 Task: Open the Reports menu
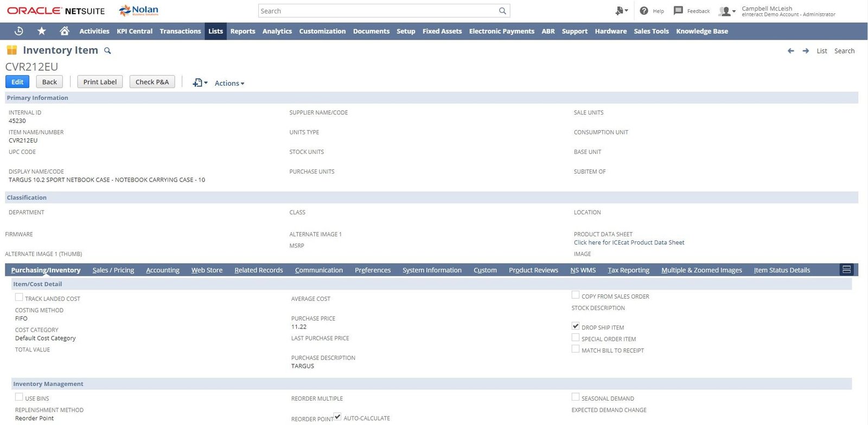coord(242,31)
